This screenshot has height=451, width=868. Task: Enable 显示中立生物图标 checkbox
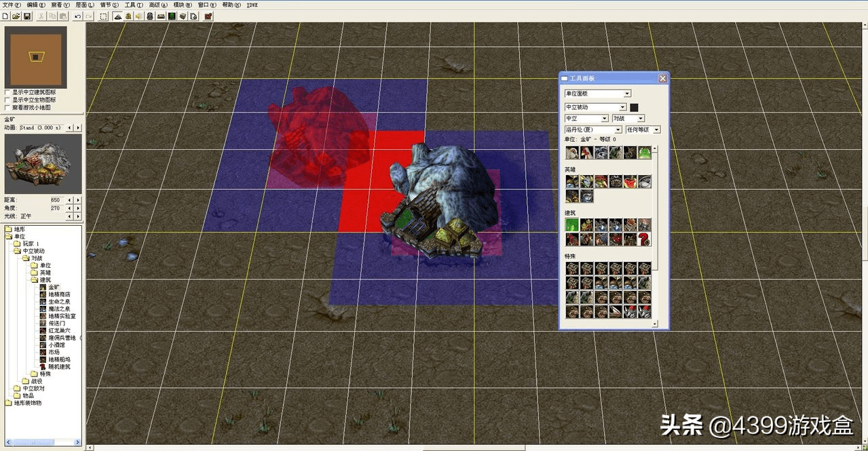(x=7, y=100)
